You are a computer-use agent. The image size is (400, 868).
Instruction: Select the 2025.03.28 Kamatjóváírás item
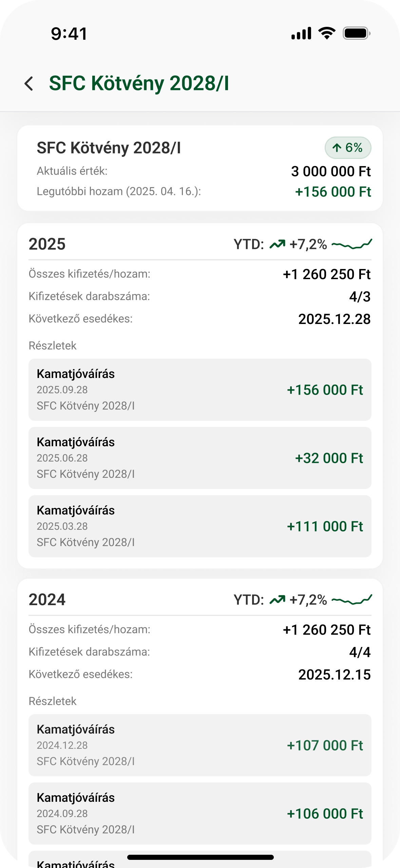(200, 526)
